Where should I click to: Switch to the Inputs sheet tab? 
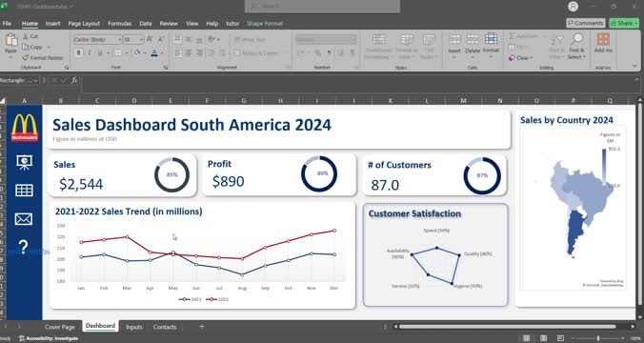click(x=134, y=327)
